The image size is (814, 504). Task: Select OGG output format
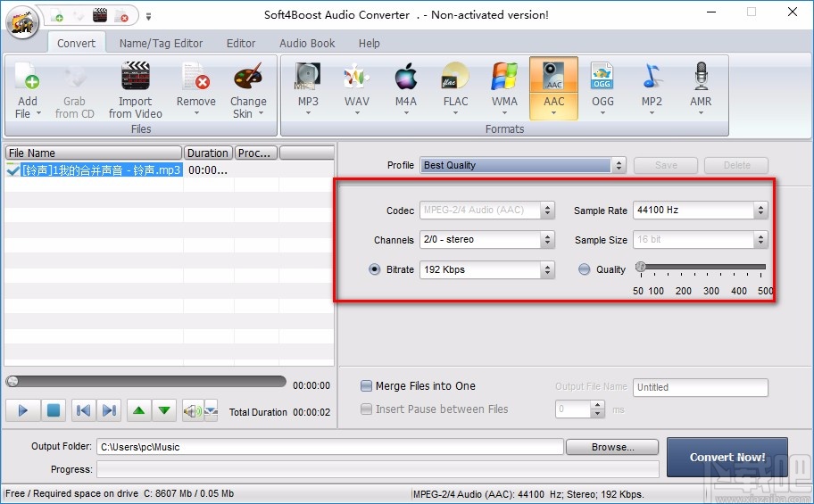tap(602, 77)
